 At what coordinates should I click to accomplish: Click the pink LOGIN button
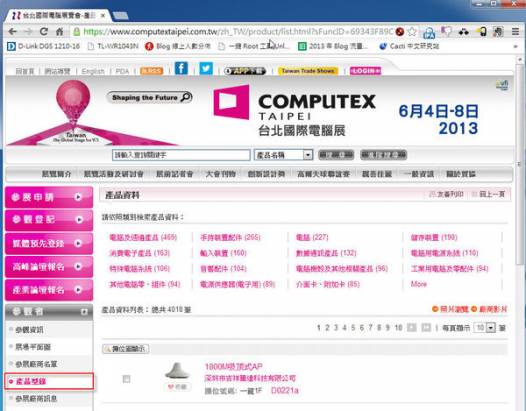coord(365,71)
